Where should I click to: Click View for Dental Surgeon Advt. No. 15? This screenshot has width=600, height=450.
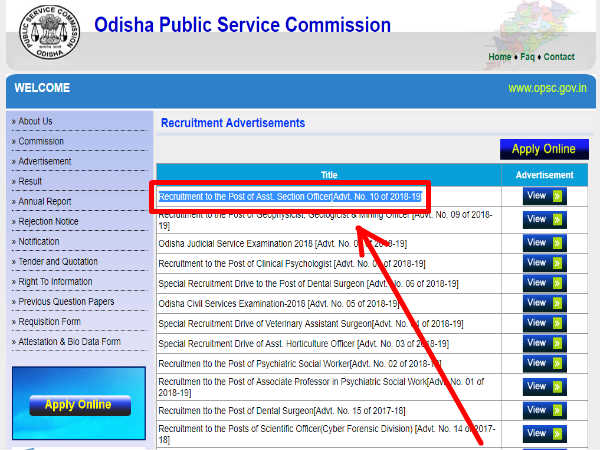pos(544,410)
